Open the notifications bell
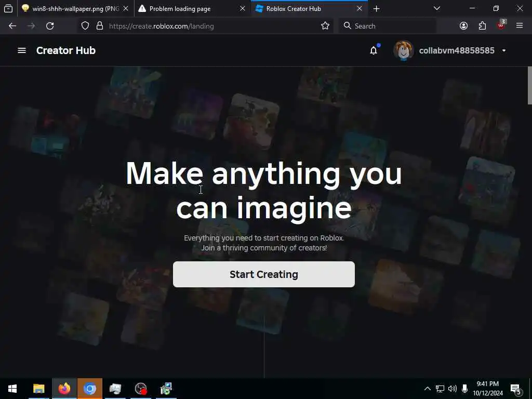Image resolution: width=532 pixels, height=399 pixels. pos(374,50)
